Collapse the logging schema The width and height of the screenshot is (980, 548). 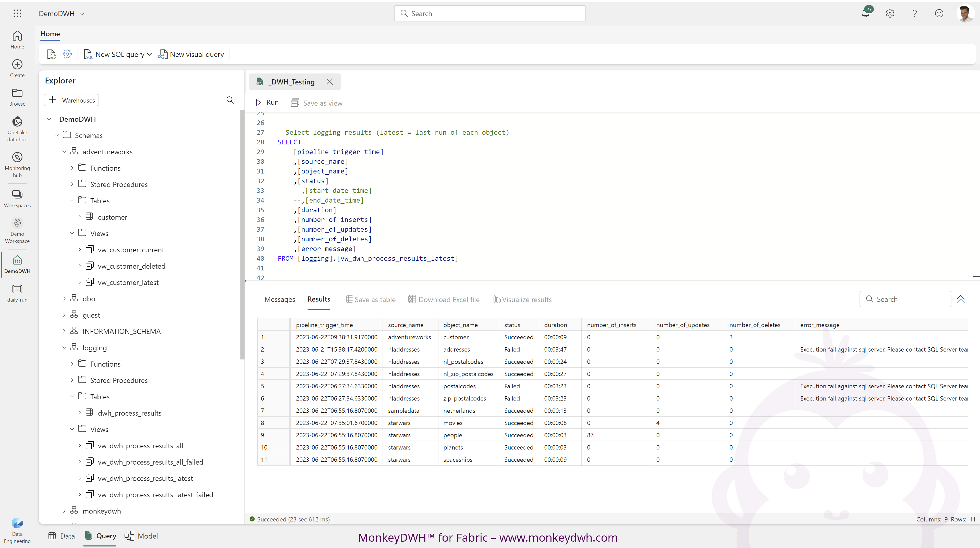[64, 348]
